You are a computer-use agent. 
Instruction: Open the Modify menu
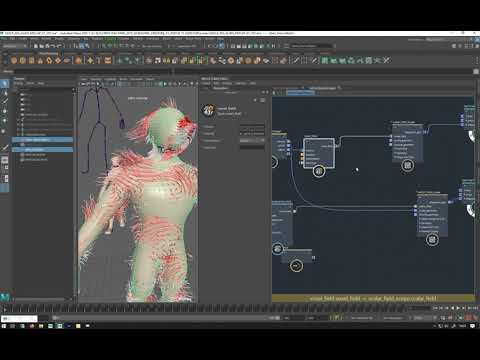click(46, 39)
